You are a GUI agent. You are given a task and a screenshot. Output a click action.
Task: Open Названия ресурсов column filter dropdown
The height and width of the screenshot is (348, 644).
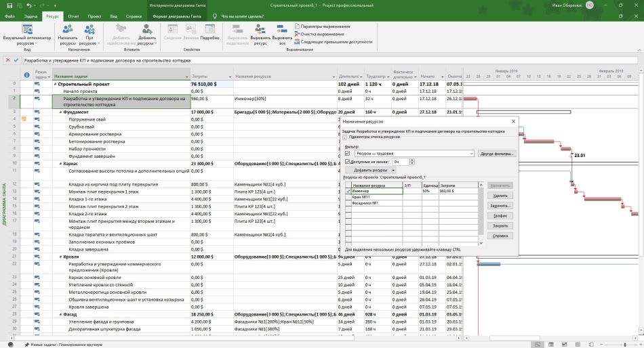point(334,77)
